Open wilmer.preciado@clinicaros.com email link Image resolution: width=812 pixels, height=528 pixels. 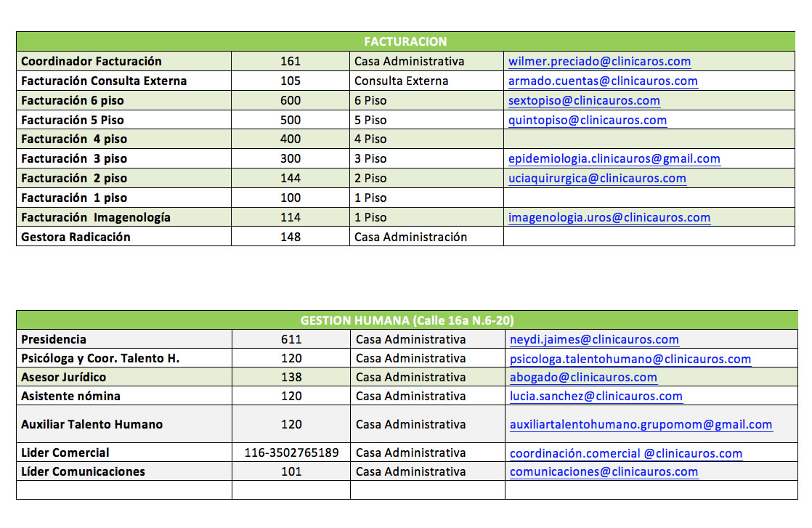point(599,62)
